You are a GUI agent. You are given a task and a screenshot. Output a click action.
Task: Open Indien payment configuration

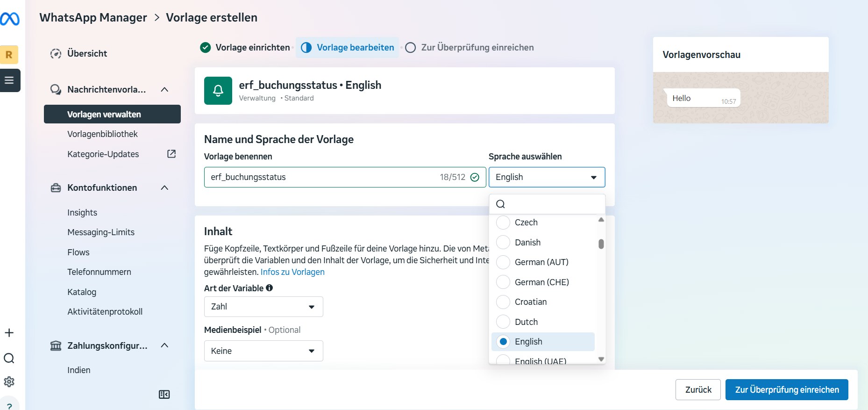point(79,370)
